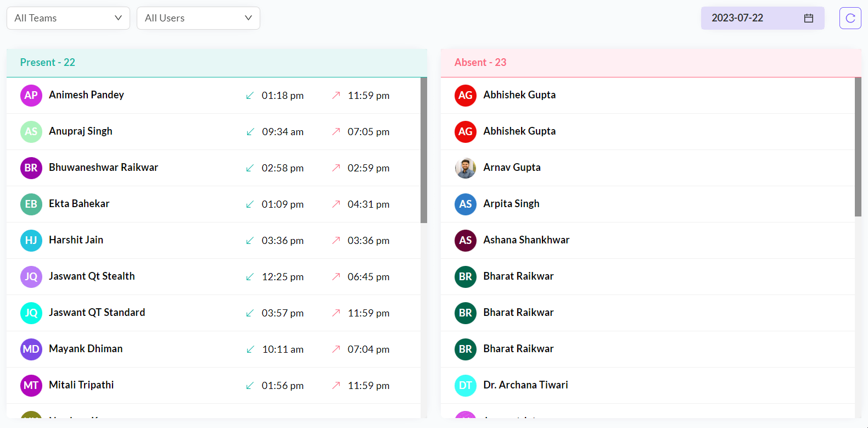Screen dimensions: 868x428
Task: Click 10:11 am check-in time
Action: point(283,349)
